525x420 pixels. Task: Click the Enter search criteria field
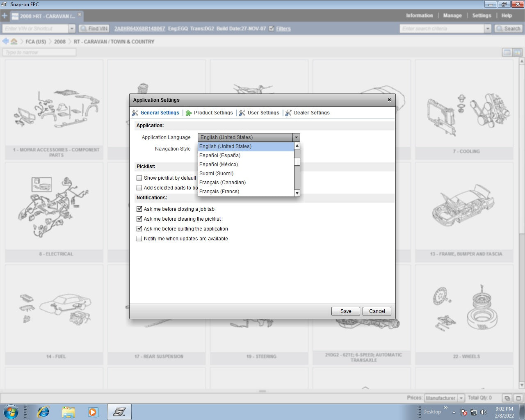coord(442,29)
